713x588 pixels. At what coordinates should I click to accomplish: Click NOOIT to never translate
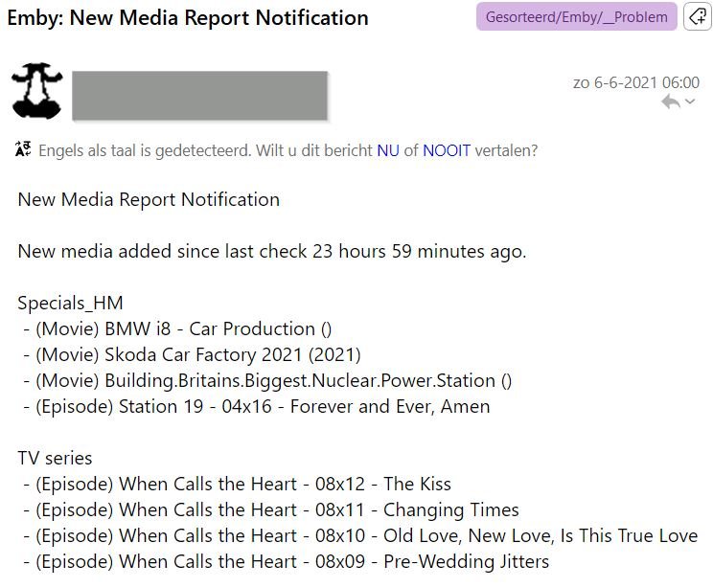coord(447,150)
